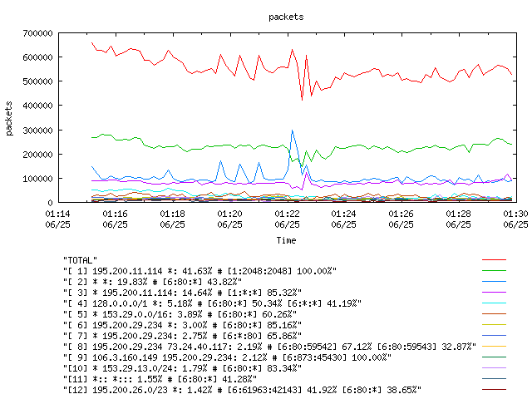Click the 300000 y-axis tick label

[37, 131]
